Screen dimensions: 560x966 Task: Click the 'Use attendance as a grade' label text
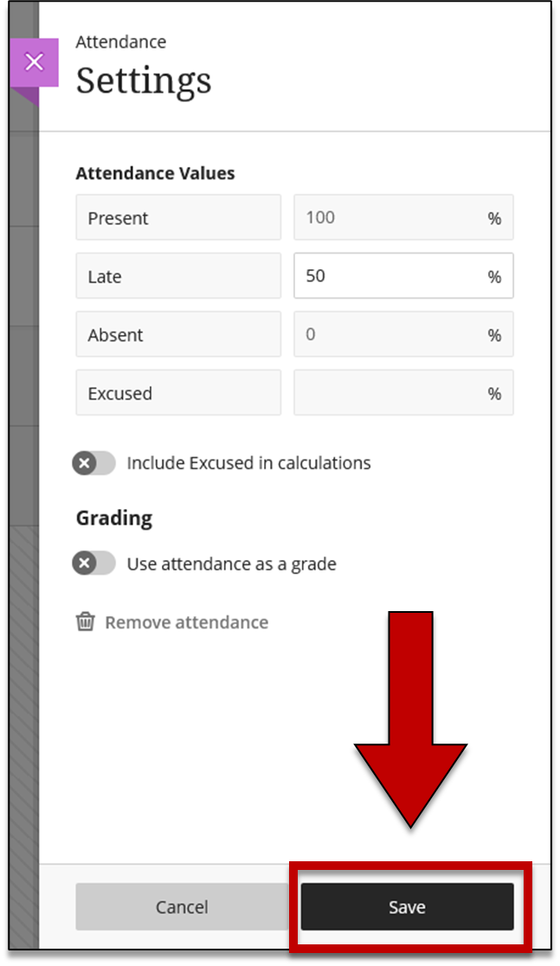[231, 564]
